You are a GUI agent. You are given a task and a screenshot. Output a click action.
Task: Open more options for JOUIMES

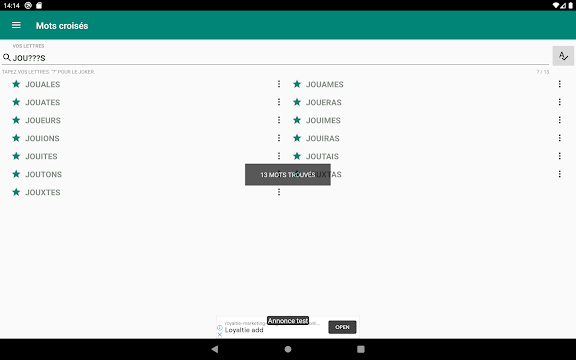[559, 120]
